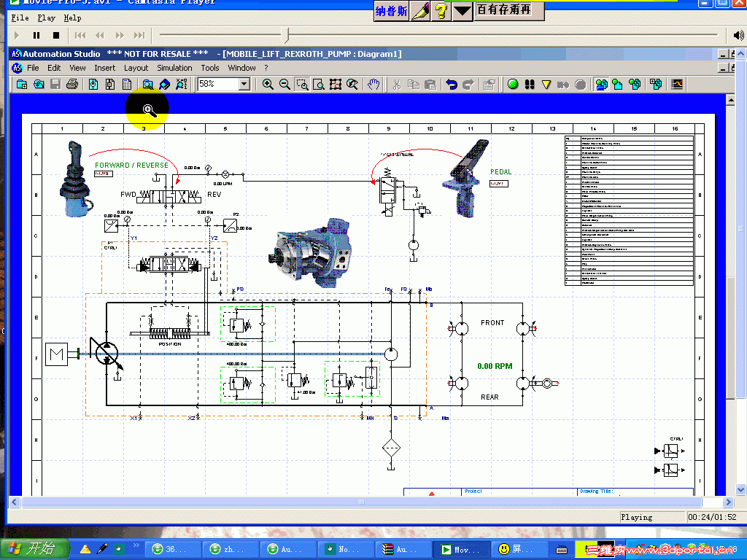This screenshot has width=747, height=560.
Task: Jump to beginning of the video
Action: point(80,35)
